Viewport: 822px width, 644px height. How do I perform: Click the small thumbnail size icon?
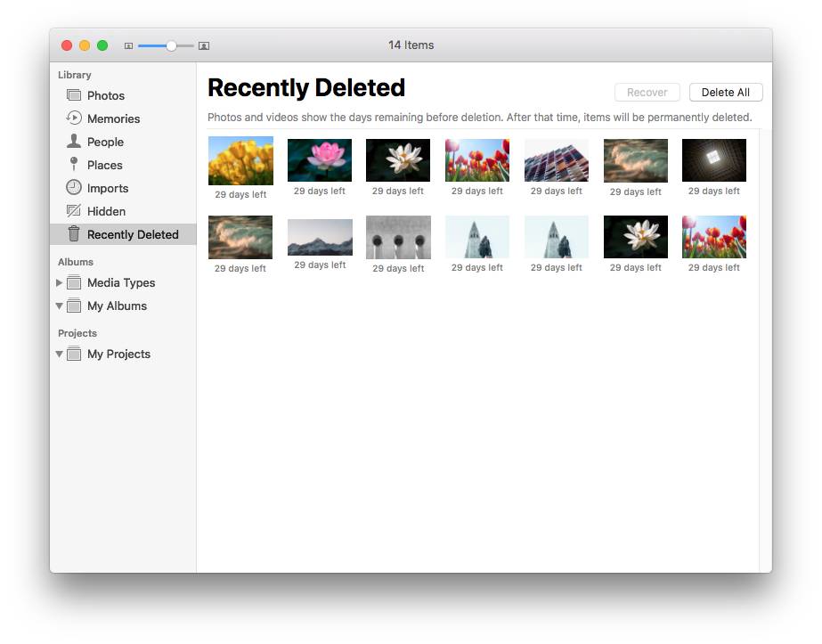pos(128,45)
